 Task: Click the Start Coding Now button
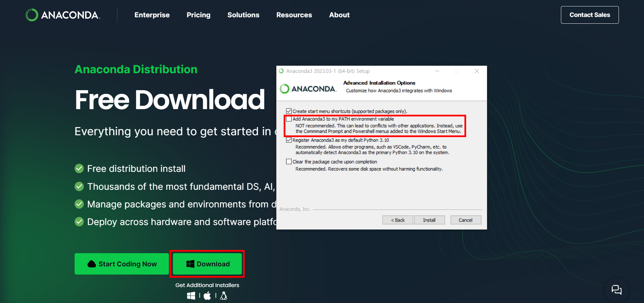122,264
